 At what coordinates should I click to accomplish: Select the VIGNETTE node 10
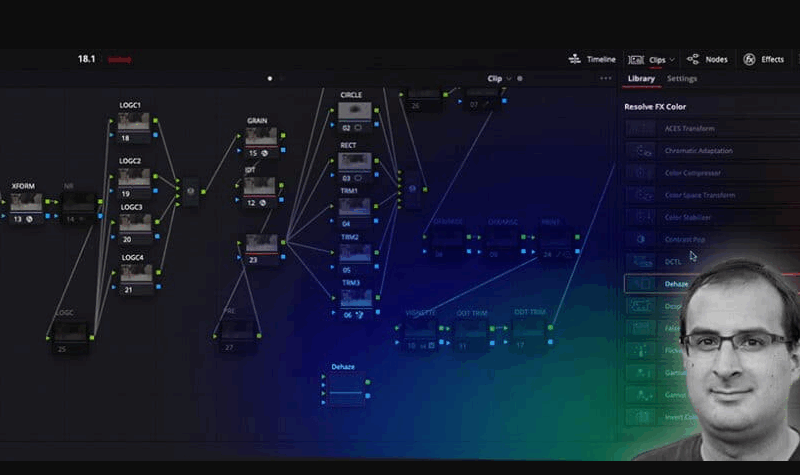pyautogui.click(x=421, y=333)
